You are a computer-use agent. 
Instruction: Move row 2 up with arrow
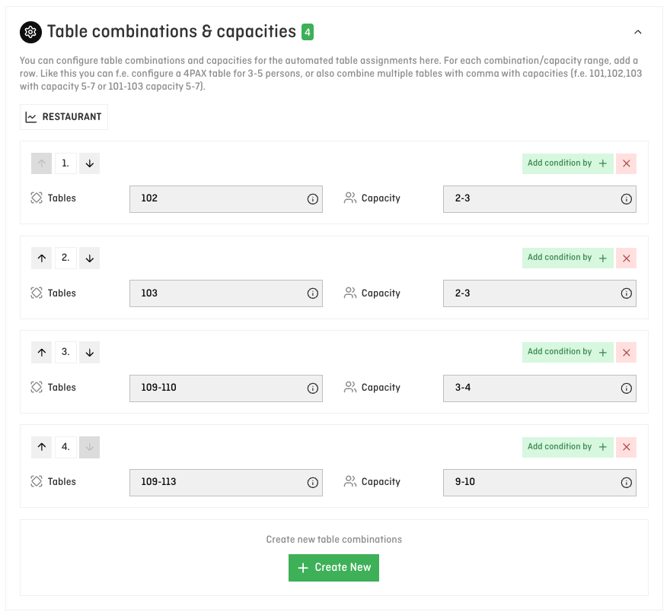[42, 258]
